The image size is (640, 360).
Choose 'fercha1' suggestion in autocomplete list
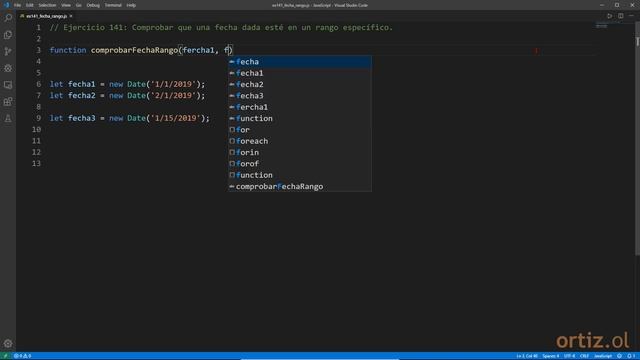(x=300, y=107)
